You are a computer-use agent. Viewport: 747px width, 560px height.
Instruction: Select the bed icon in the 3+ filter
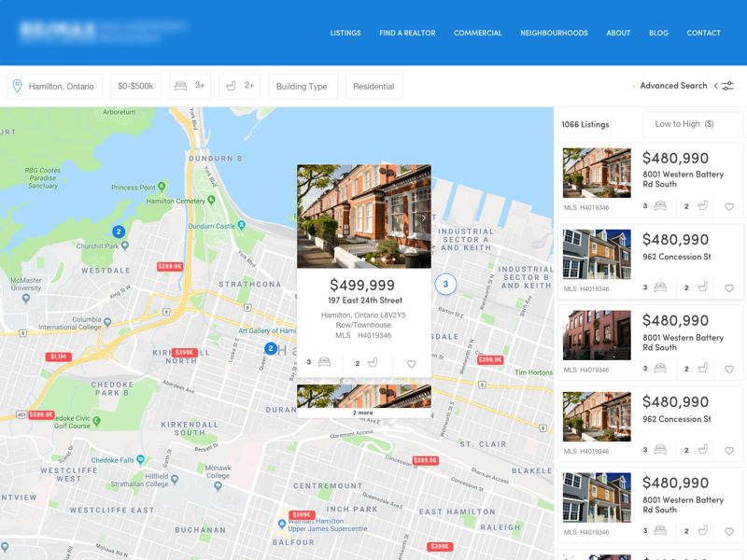coord(180,85)
